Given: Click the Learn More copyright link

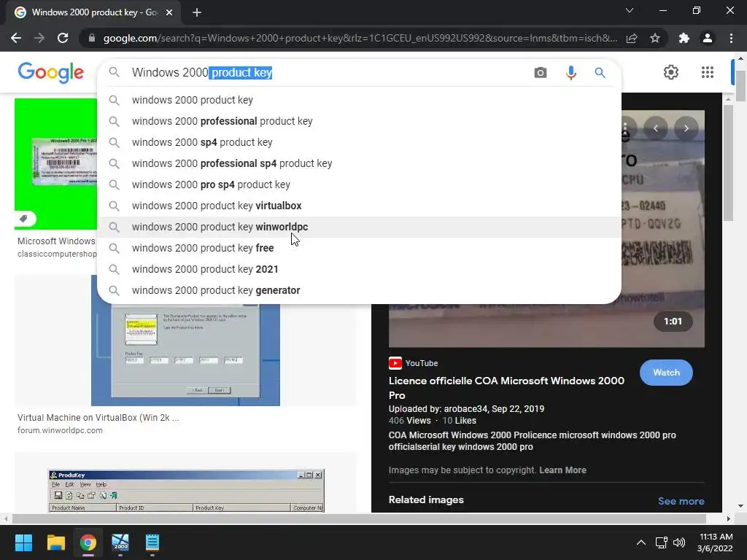Looking at the screenshot, I should click(562, 470).
